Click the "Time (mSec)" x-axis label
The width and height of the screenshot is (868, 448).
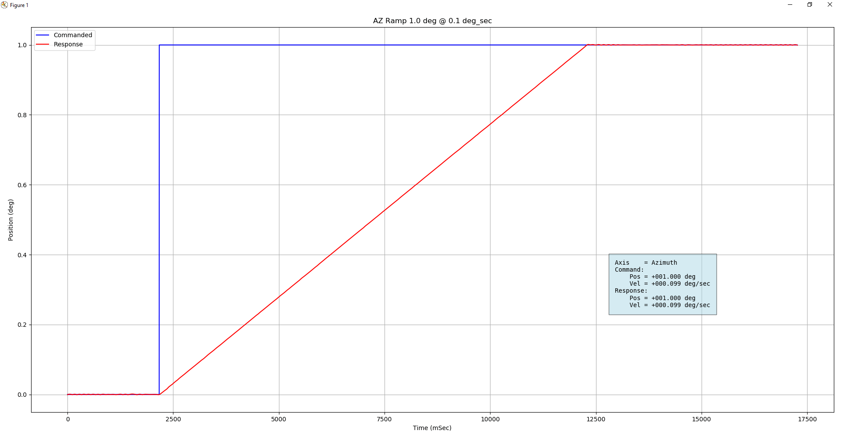432,428
